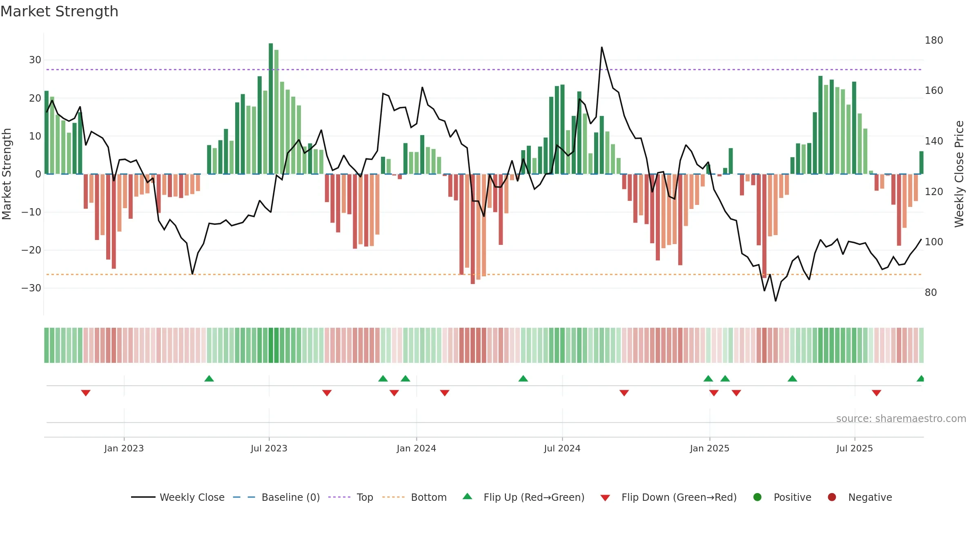This screenshot has width=980, height=551.
Task: Click the '−10' tick on the left axis
Action: coord(31,212)
